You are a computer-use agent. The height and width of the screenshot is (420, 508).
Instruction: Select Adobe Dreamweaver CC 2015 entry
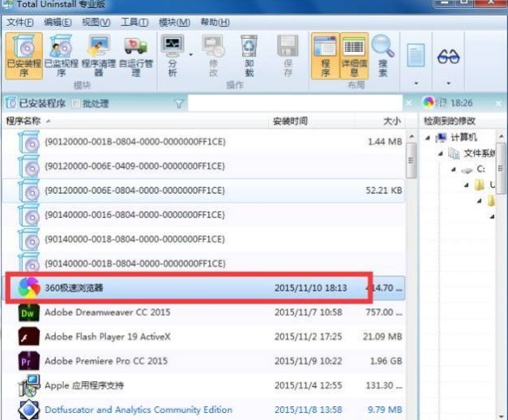click(x=107, y=312)
